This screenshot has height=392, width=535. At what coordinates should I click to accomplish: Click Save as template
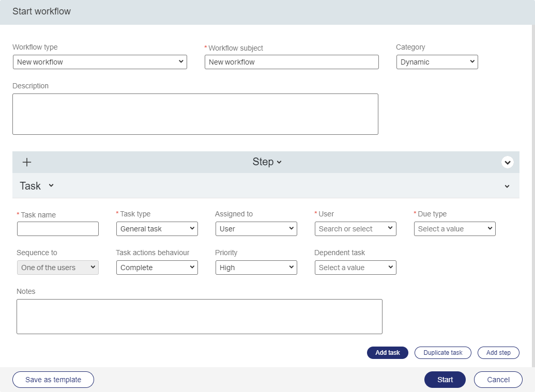(53, 380)
